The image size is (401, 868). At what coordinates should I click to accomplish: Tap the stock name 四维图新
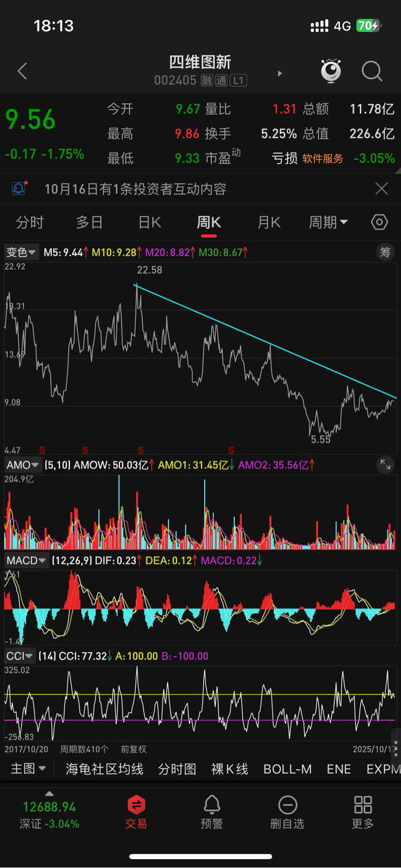tap(200, 62)
